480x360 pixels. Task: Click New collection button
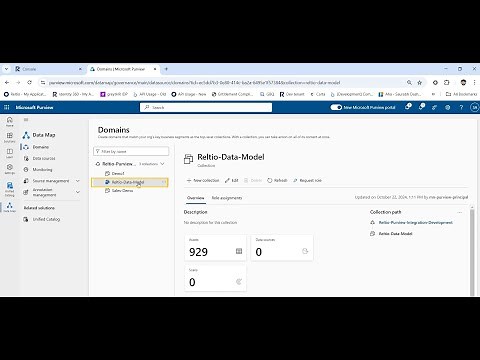click(203, 180)
